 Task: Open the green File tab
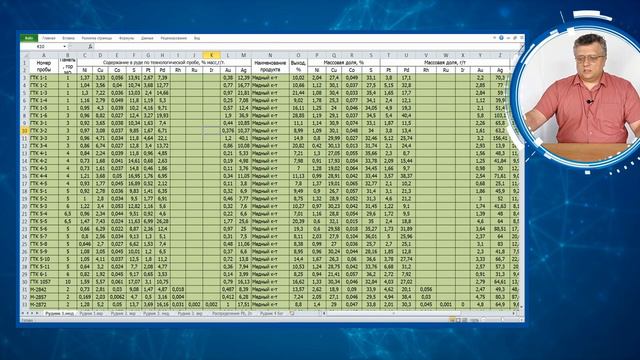pos(29,38)
